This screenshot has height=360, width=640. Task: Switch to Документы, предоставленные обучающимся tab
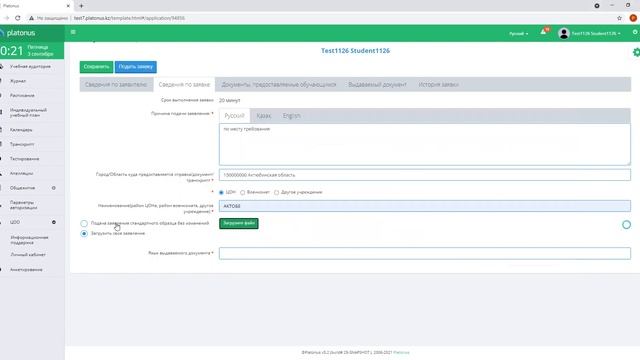click(279, 84)
